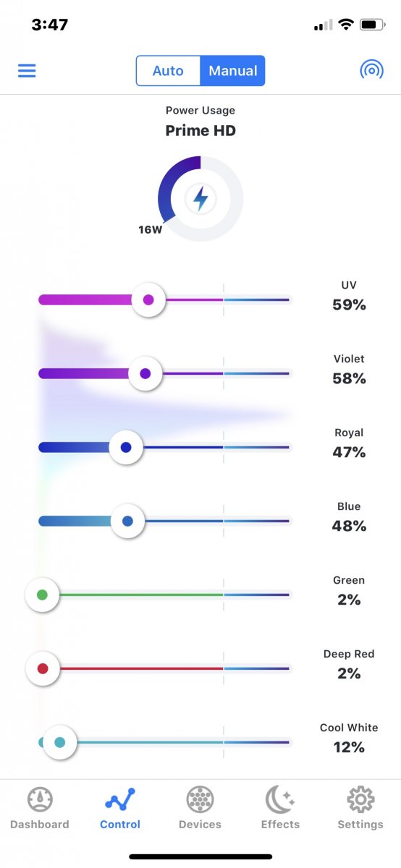Viewport: 401px width, 868px height.
Task: Click the Deep Red slider handle
Action: (43, 669)
